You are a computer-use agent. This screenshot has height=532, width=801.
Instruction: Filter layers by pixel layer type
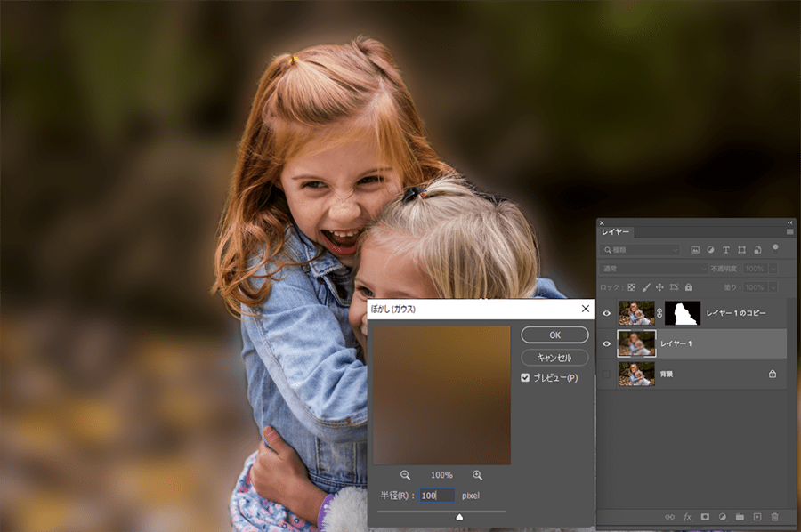(695, 250)
